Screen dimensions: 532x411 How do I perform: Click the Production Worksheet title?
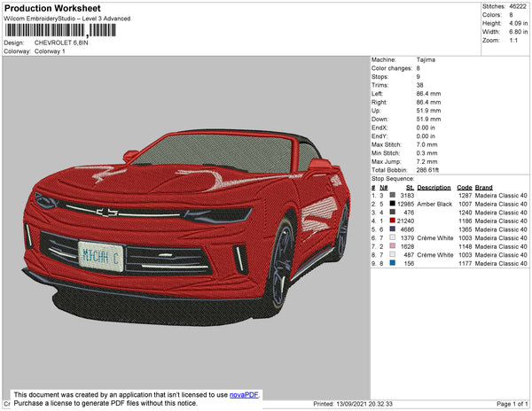click(x=52, y=7)
